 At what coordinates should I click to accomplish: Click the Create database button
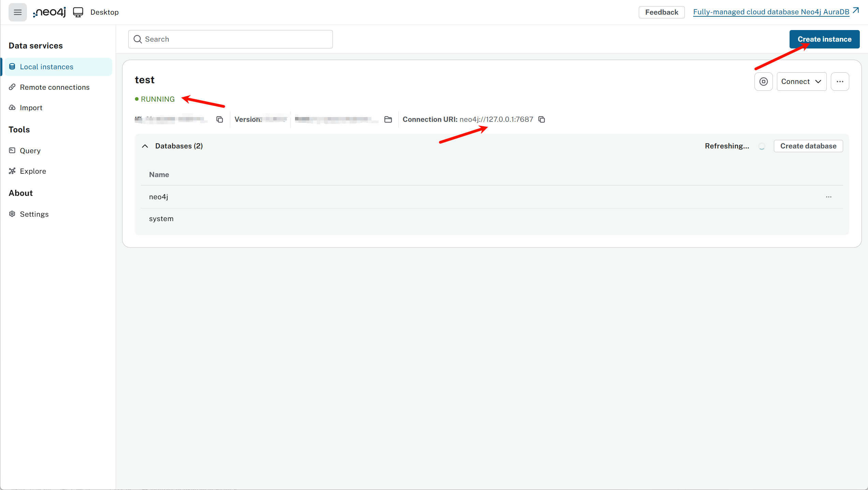coord(808,146)
